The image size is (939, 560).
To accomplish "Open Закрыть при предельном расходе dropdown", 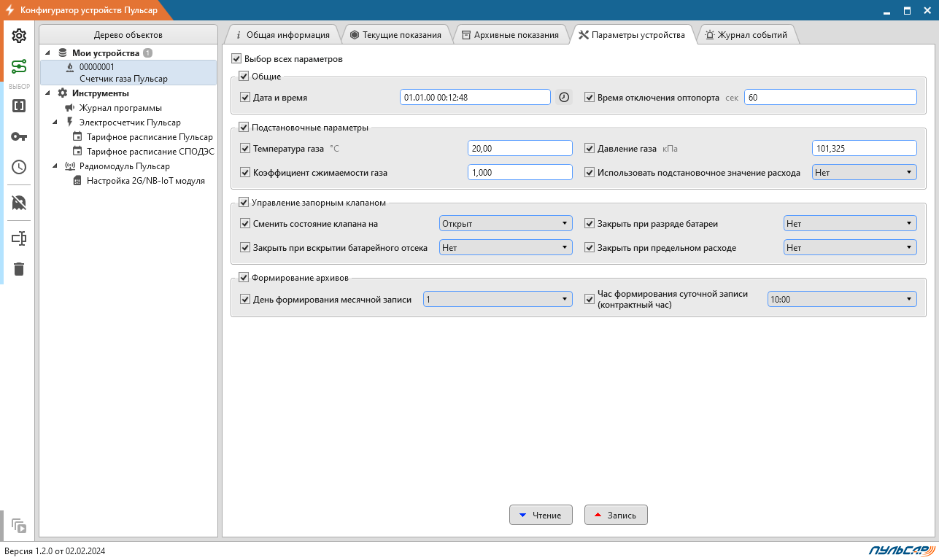I will pyautogui.click(x=850, y=248).
